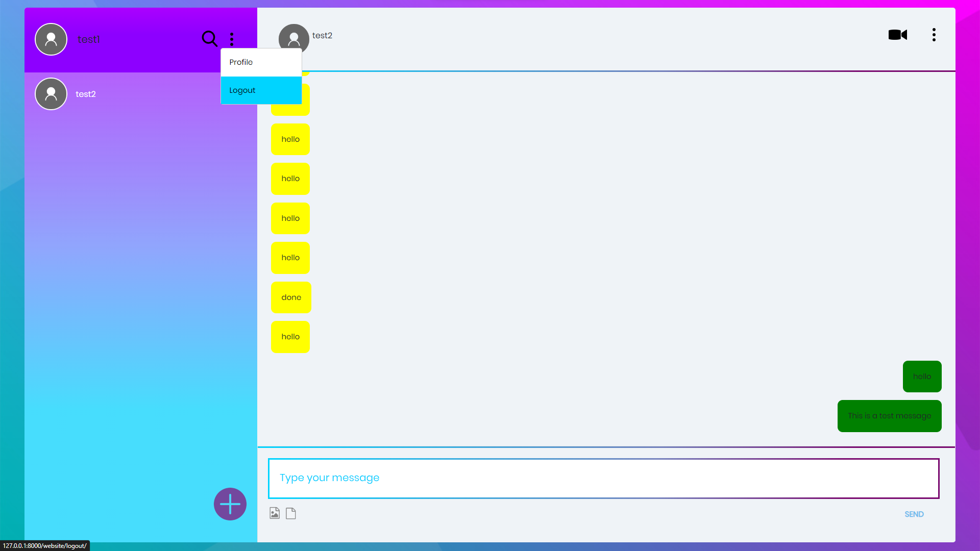The height and width of the screenshot is (551, 980).
Task: Click the logout URL shown in the status bar
Action: pos(45,545)
